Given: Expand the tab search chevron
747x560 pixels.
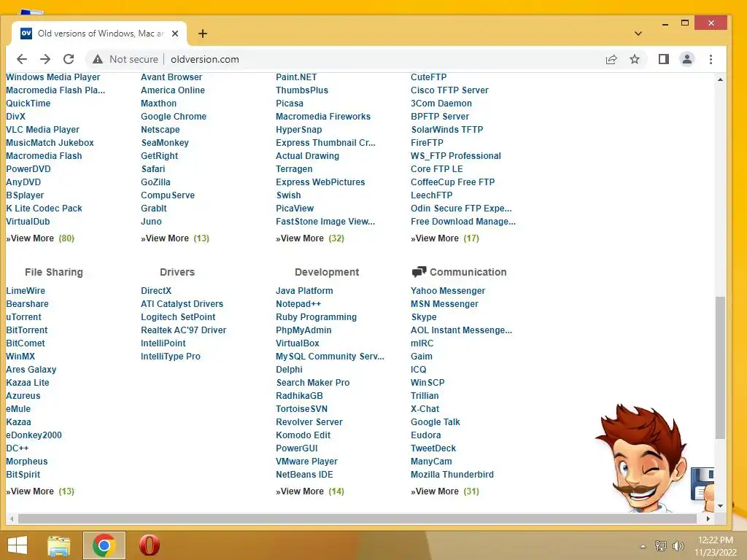Looking at the screenshot, I should [638, 34].
